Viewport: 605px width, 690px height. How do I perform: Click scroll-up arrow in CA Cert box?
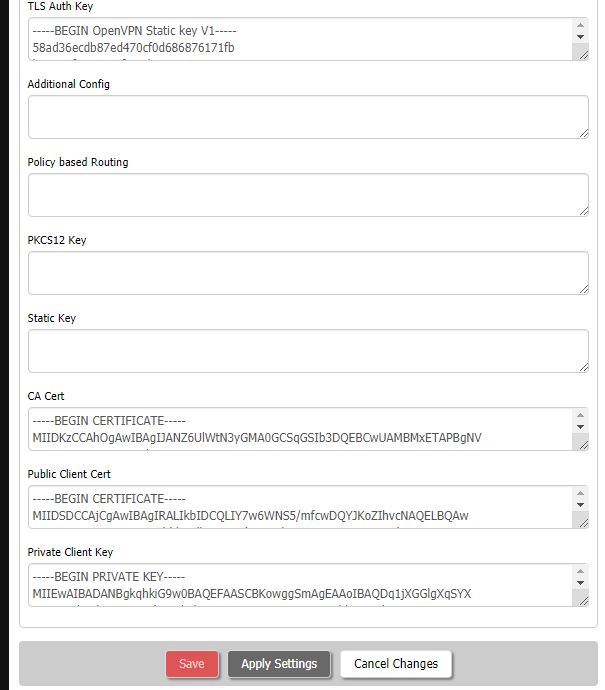coord(580,415)
